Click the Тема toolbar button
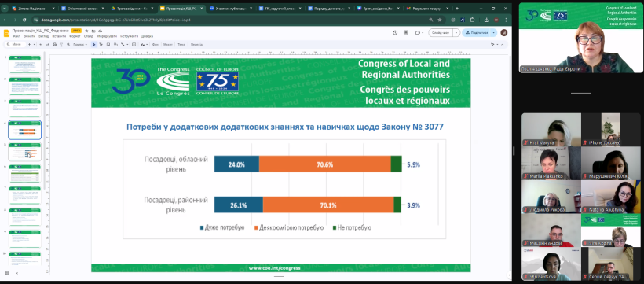 pos(181,45)
